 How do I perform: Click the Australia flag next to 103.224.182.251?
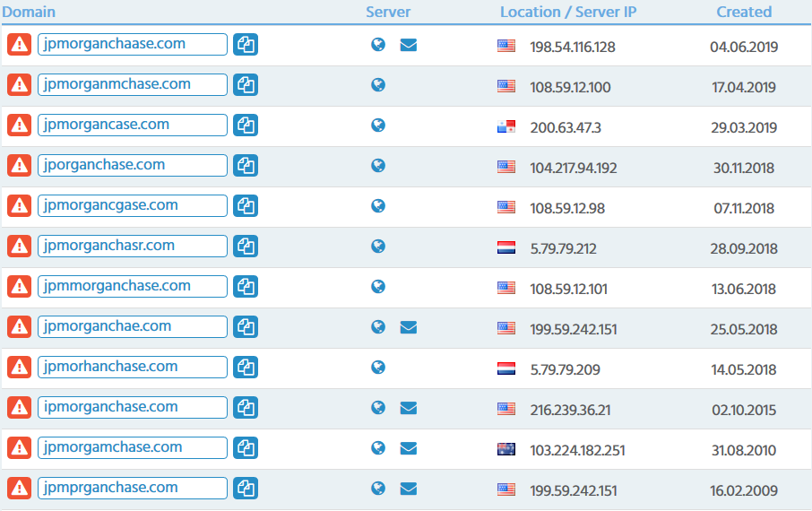click(x=506, y=449)
